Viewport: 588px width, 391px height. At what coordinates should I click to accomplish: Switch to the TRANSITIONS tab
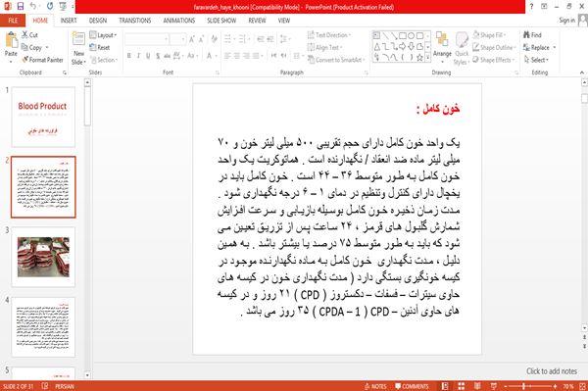[x=135, y=21]
